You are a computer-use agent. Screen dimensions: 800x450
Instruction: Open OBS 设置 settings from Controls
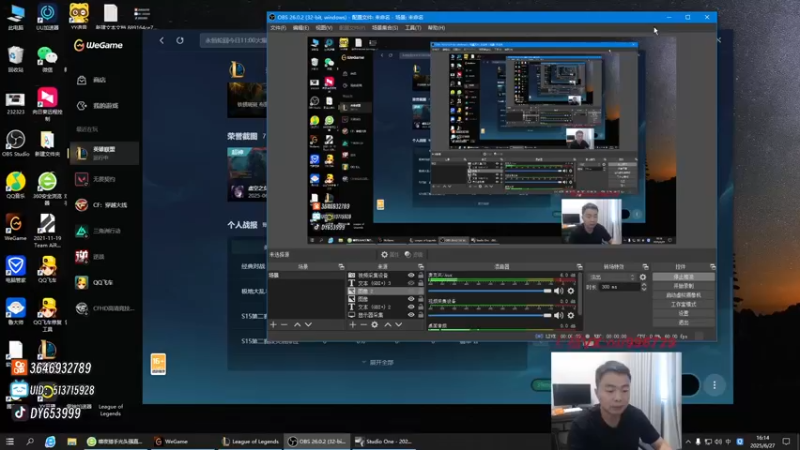point(684,313)
